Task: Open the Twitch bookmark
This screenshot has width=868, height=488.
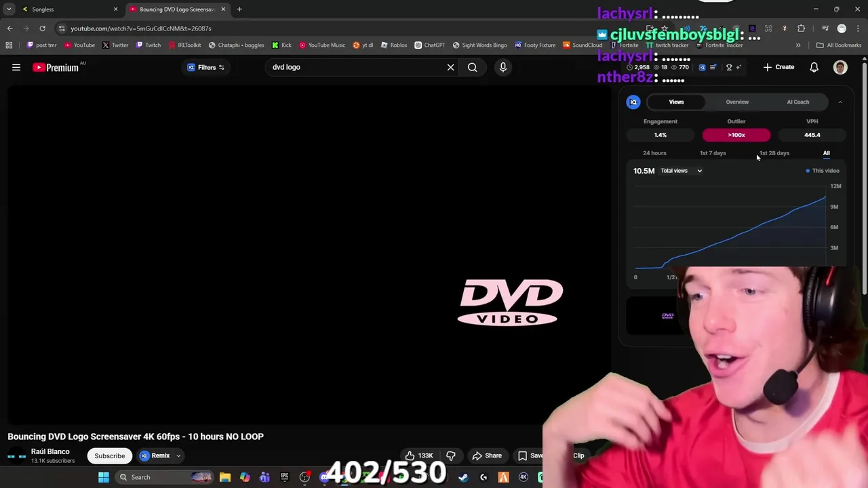Action: (149, 45)
